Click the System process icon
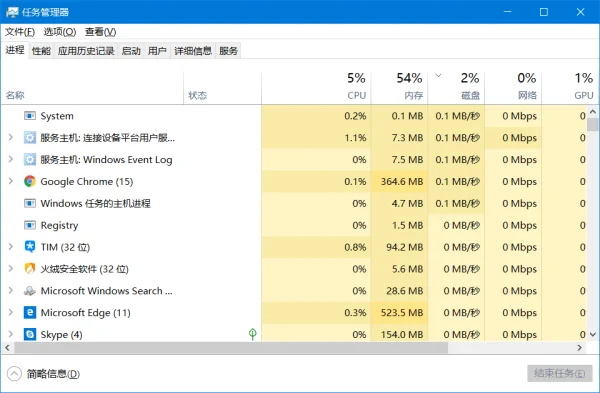This screenshot has height=393, width=600. coord(30,116)
